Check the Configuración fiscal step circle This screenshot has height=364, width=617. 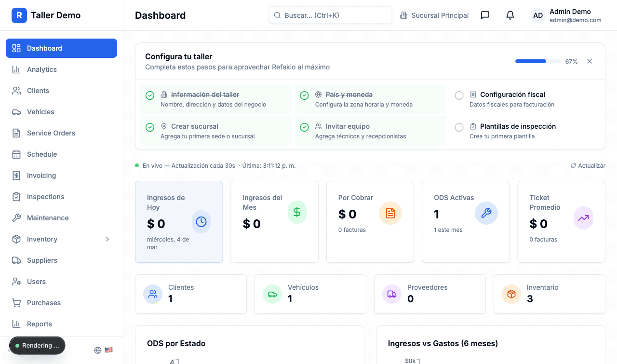coord(459,95)
